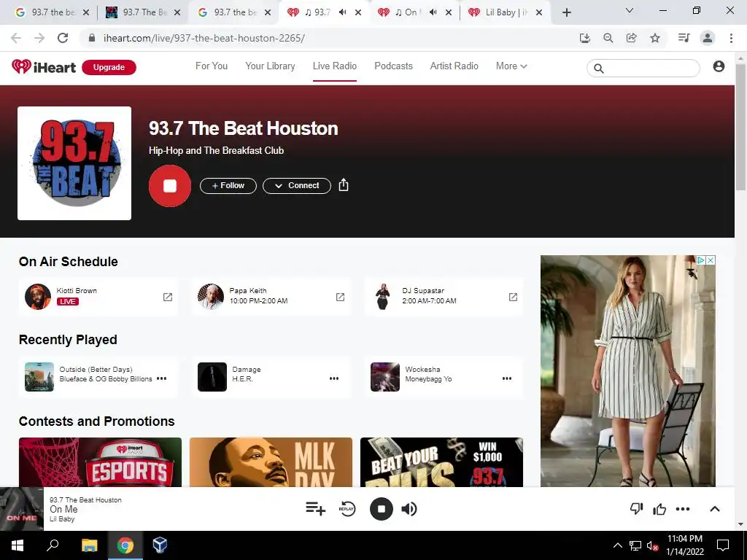Stop playback in the bottom player bar
The height and width of the screenshot is (560, 747).
coord(381,508)
